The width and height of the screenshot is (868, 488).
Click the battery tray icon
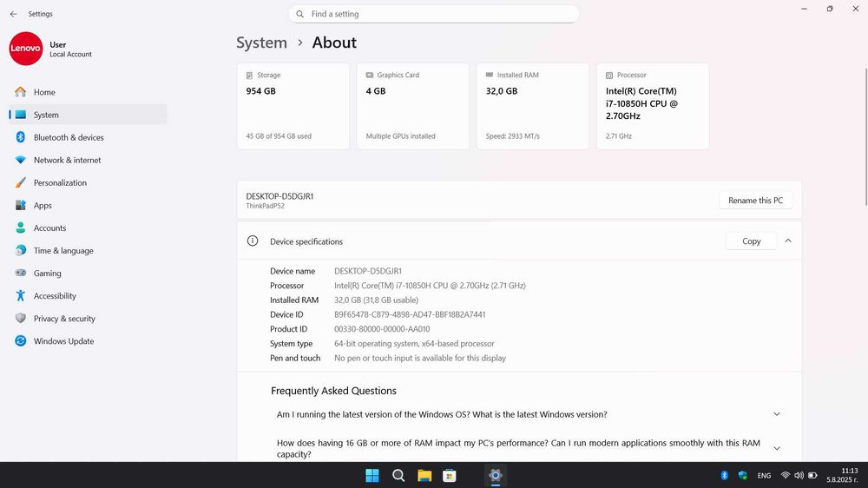pyautogui.click(x=812, y=475)
